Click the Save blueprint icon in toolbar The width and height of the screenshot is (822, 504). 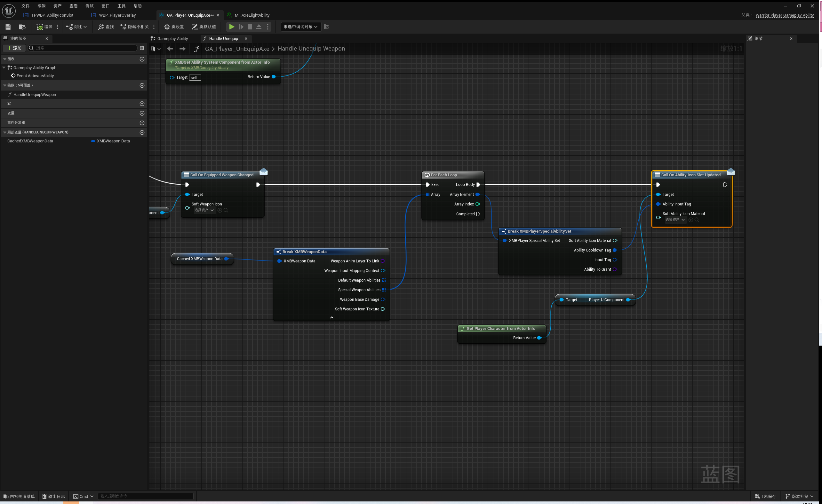coord(8,27)
